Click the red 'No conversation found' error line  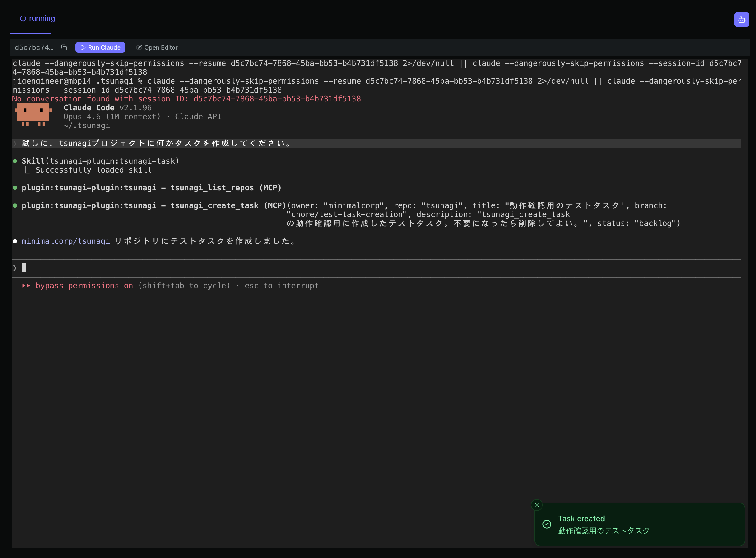coord(187,99)
